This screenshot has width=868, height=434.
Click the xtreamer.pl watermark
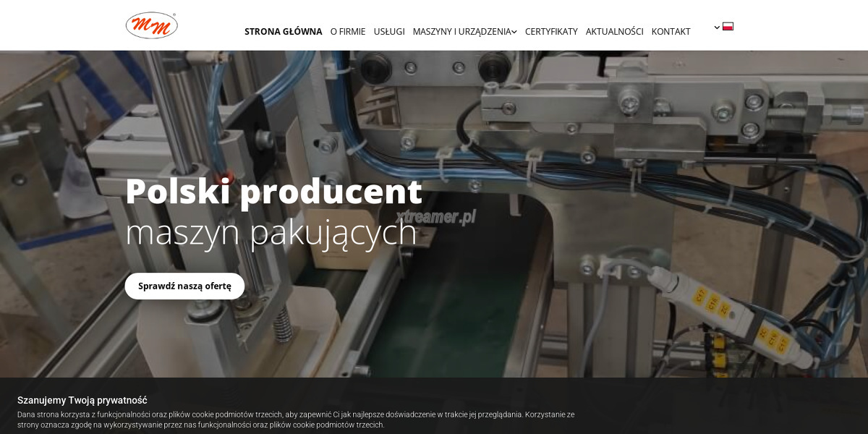[x=436, y=216]
